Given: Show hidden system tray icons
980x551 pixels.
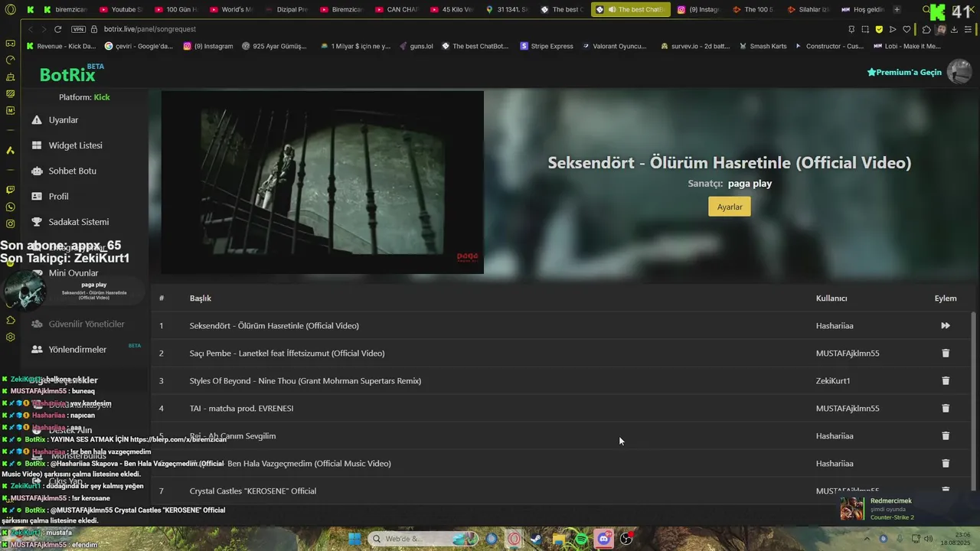Looking at the screenshot, I should click(x=867, y=539).
